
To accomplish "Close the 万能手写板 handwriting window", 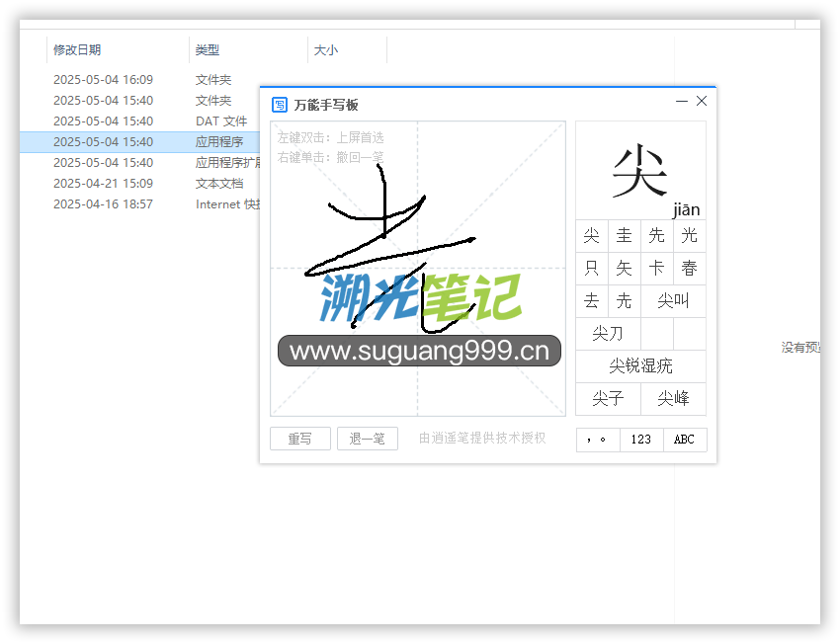I will (702, 101).
